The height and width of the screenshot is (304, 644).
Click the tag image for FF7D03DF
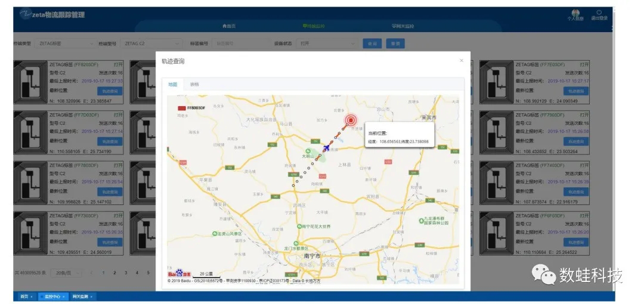click(x=31, y=133)
